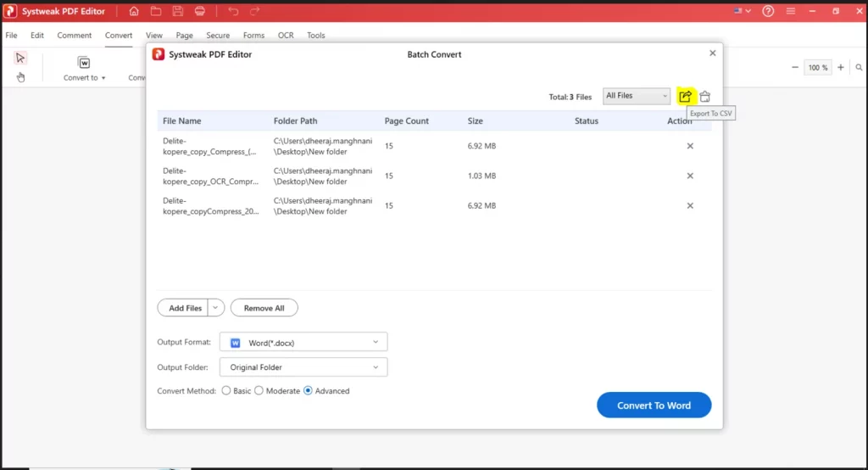Click the 1.03 MB size value

[x=481, y=176]
